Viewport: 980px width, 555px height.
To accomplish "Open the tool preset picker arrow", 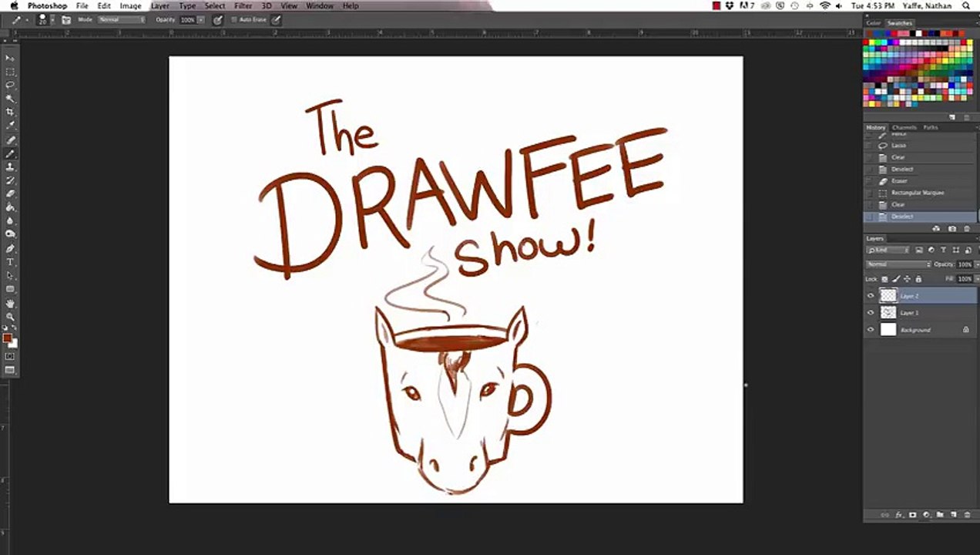I will tap(27, 19).
